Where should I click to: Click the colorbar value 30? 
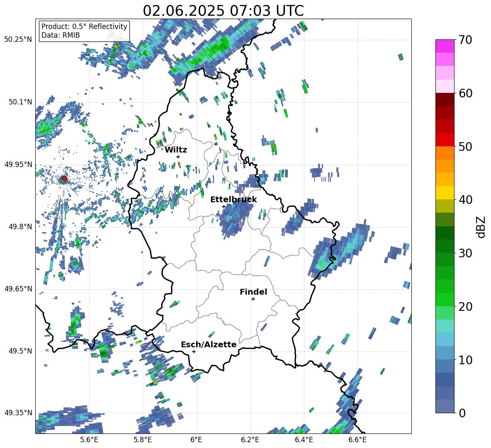[465, 253]
